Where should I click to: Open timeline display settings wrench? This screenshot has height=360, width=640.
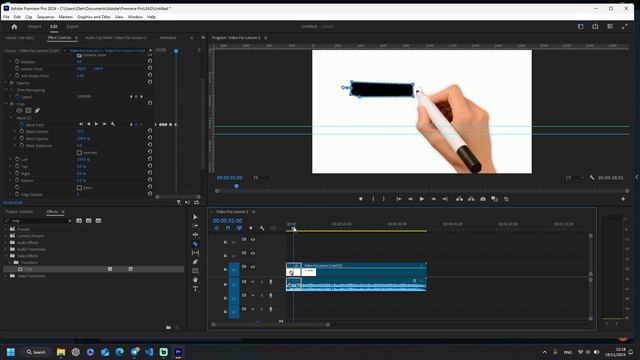262,228
